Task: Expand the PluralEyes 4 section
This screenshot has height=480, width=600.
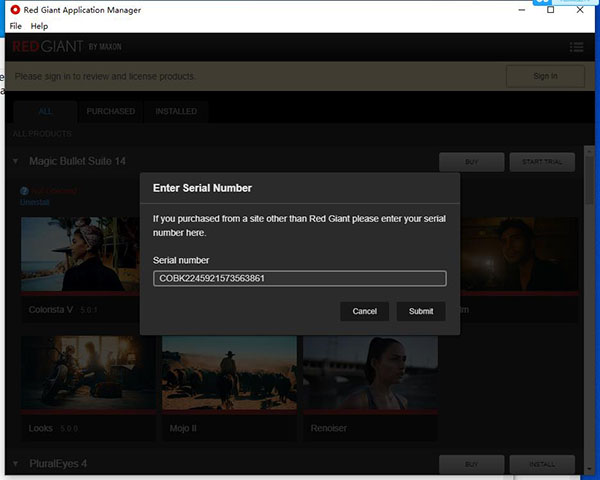Action: (x=15, y=464)
